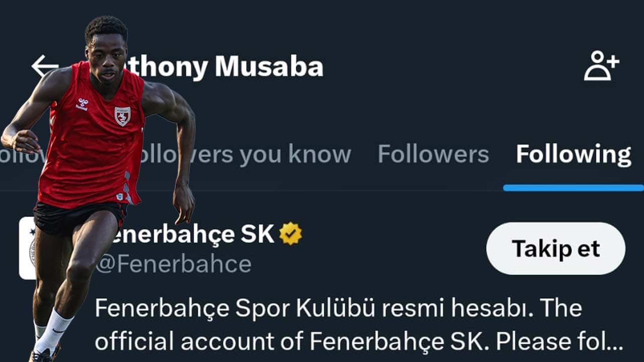Screen dimensions: 644x362
Task: Select the partially hidden leftmost tab
Action: (23, 155)
